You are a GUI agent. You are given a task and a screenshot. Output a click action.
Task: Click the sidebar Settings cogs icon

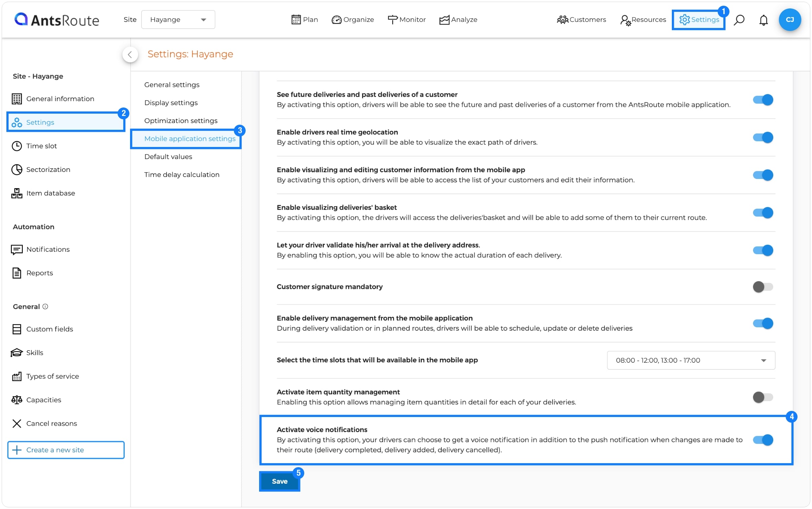pos(17,122)
